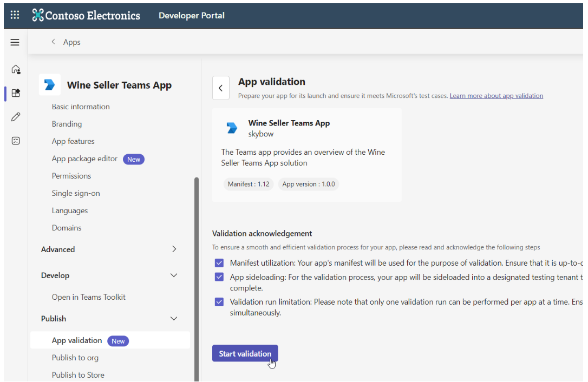Open Single sign-on settings
The width and height of the screenshot is (588, 382).
coord(76,194)
